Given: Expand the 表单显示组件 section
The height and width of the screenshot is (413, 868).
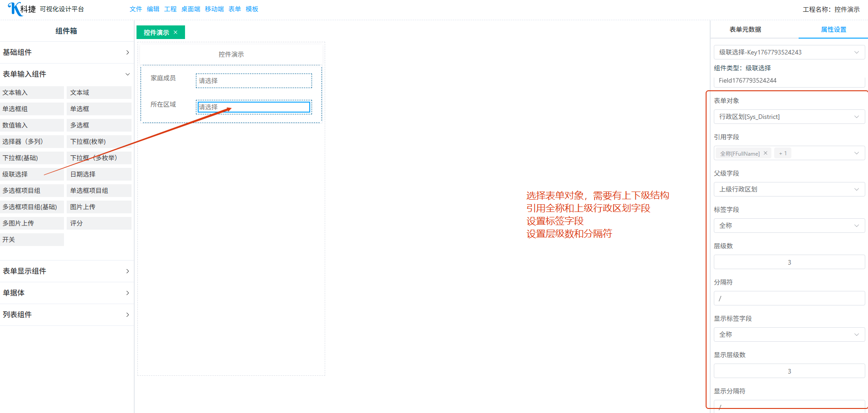Looking at the screenshot, I should (66, 271).
